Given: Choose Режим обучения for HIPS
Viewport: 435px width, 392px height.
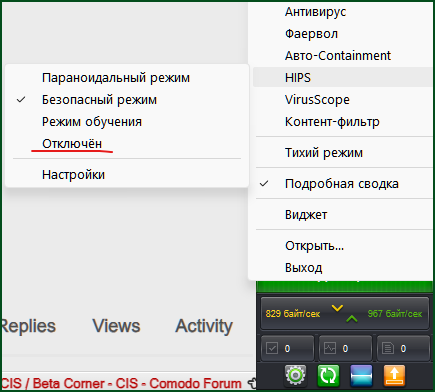Looking at the screenshot, I should click(x=127, y=122).
